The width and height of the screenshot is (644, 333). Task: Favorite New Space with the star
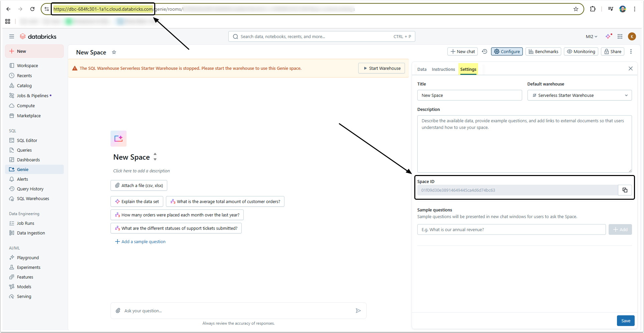(114, 52)
